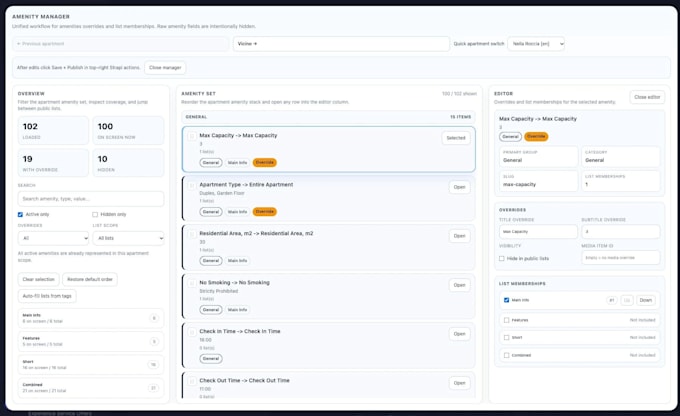Open the Overrides filter dropdown
Image resolution: width=680 pixels, height=416 pixels.
pos(53,238)
